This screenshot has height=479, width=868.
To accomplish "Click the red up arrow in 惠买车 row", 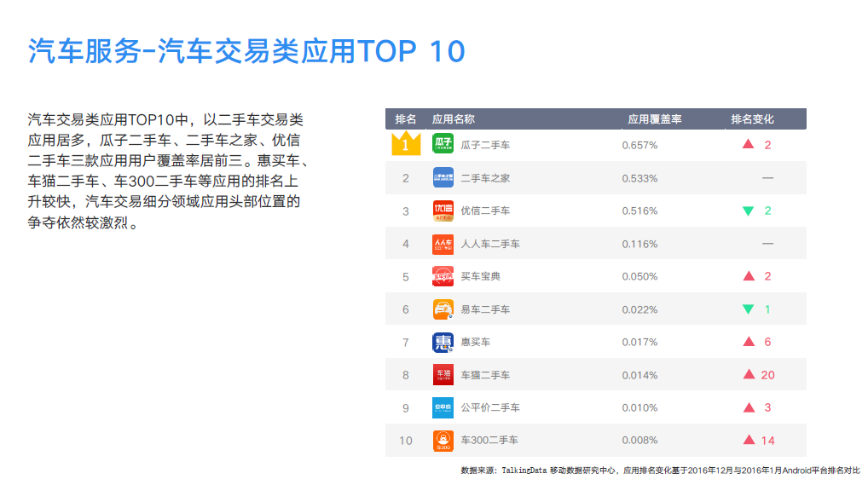I will 749,342.
